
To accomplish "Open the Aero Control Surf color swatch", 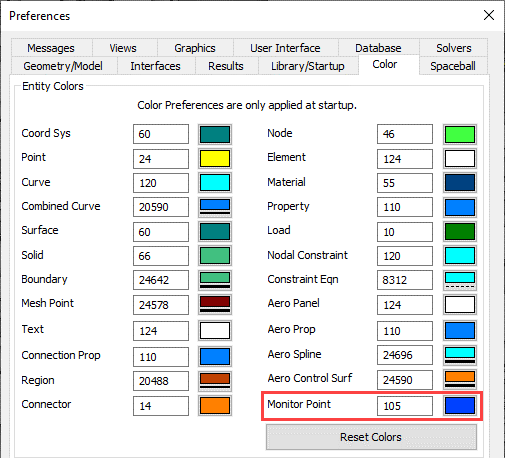I will 460,380.
